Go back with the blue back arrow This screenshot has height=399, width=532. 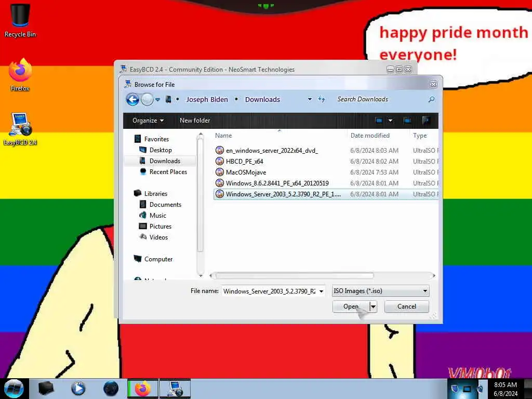pyautogui.click(x=132, y=99)
